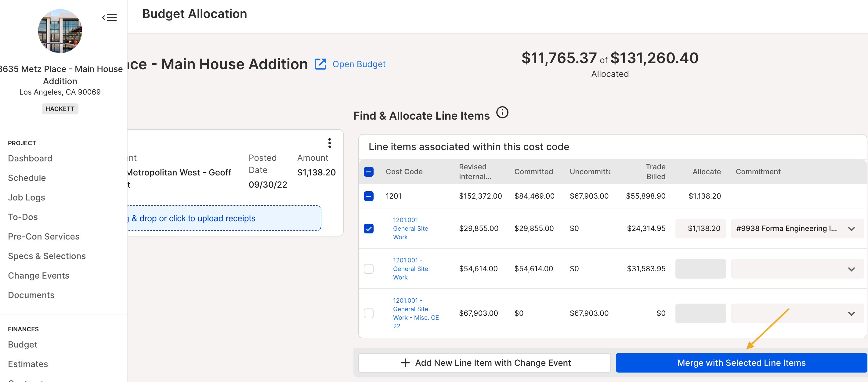
Task: Open the Budget page under Finances
Action: [23, 344]
